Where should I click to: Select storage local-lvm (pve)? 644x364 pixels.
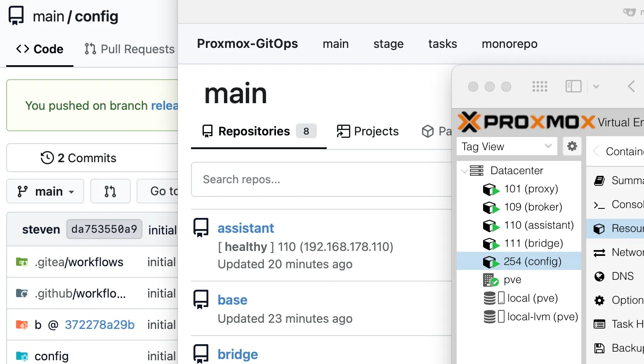pyautogui.click(x=543, y=317)
